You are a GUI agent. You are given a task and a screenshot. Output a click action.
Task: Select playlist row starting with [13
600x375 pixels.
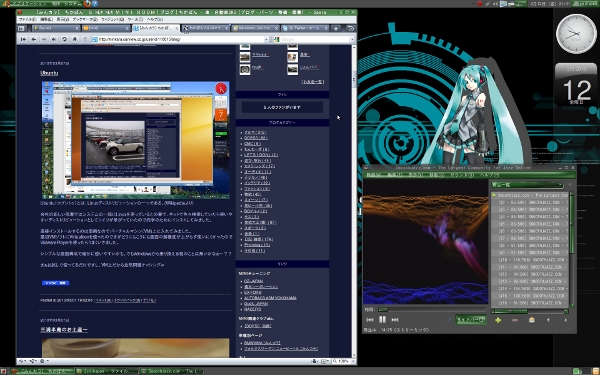pyautogui.click(x=531, y=281)
